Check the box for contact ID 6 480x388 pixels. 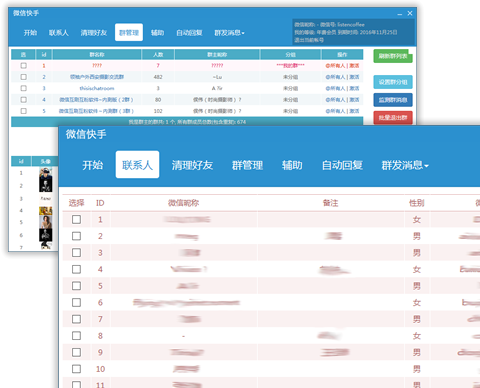(76, 302)
